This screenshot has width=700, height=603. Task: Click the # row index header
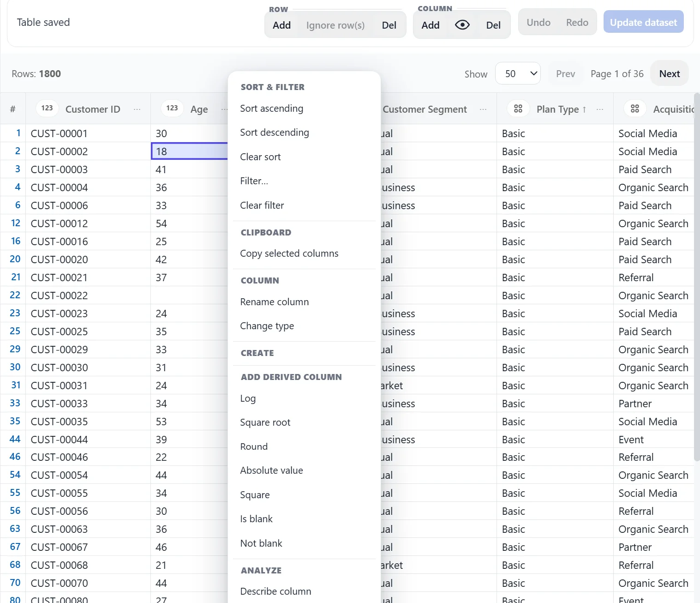(x=13, y=109)
